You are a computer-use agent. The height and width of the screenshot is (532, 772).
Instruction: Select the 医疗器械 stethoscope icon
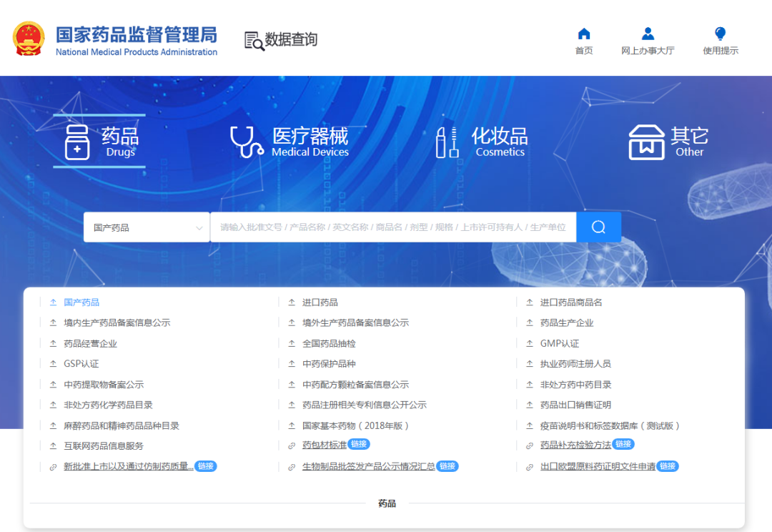point(247,142)
